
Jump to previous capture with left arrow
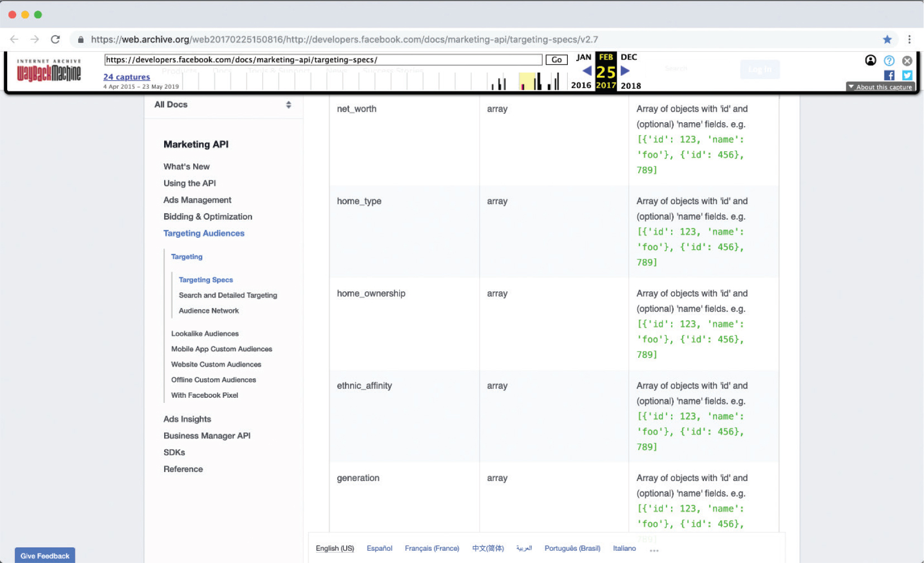coord(587,71)
